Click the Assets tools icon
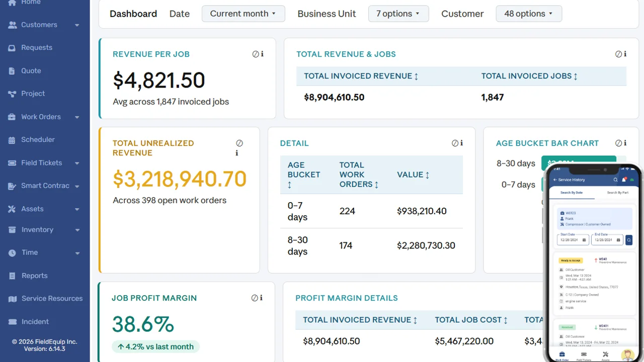Image resolution: width=644 pixels, height=362 pixels. click(12, 209)
